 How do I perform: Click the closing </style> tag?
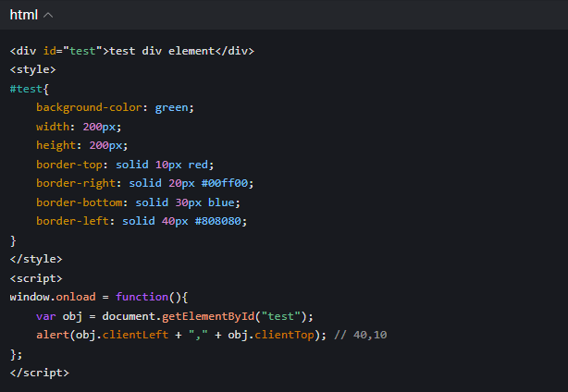[x=36, y=259]
